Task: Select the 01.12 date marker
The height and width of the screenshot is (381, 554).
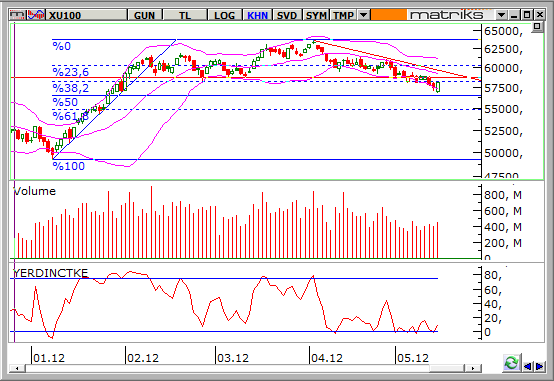Action: click(49, 358)
